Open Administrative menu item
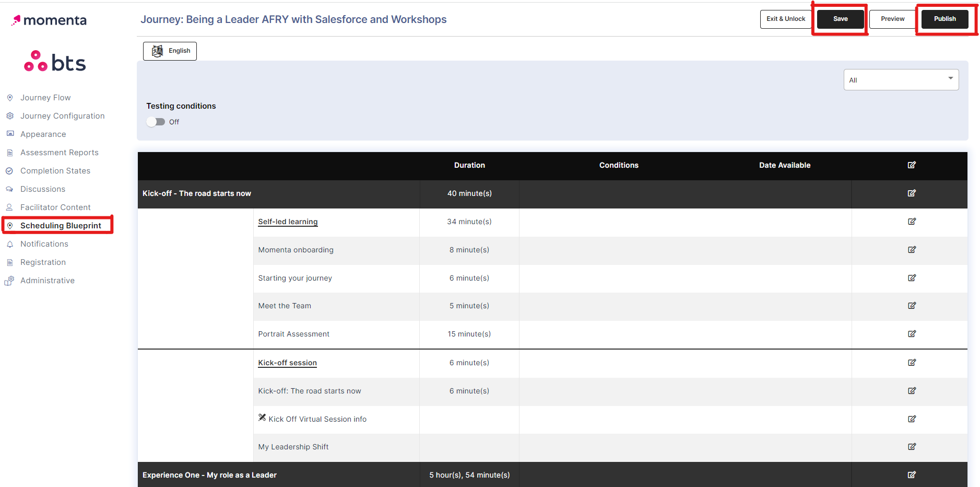This screenshot has height=487, width=980. [48, 281]
